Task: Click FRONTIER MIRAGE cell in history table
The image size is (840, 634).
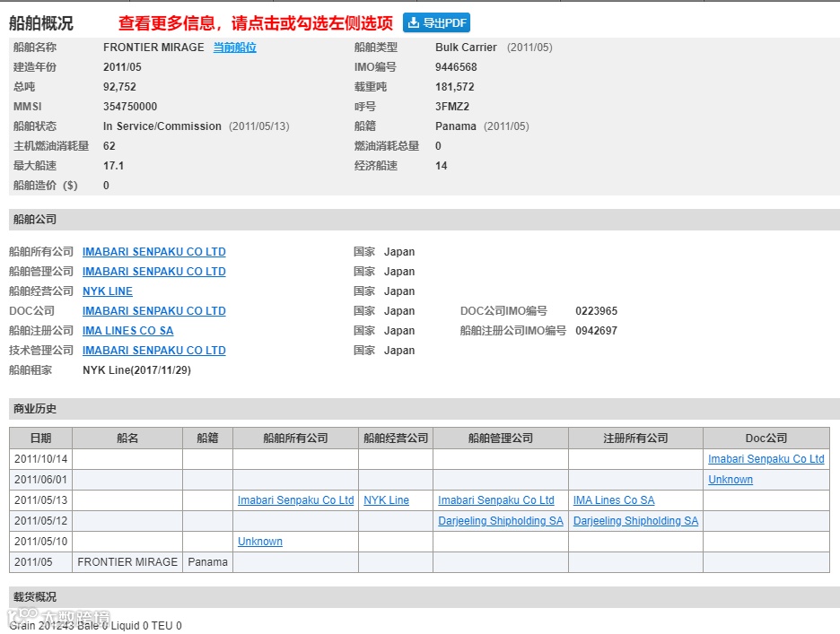Action: (127, 562)
